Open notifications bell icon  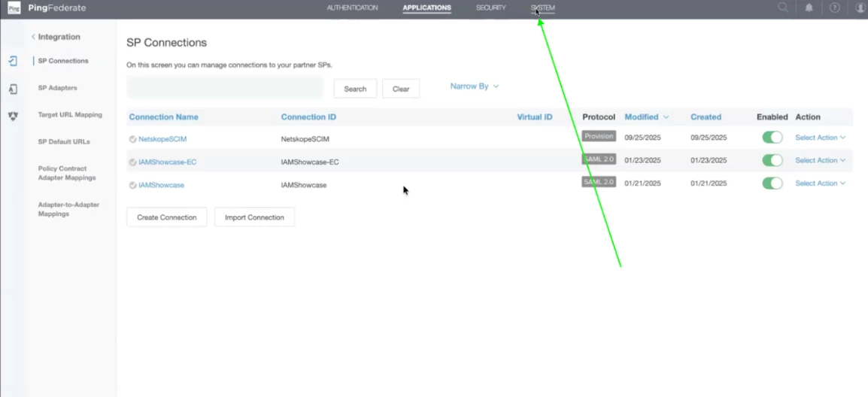(809, 8)
